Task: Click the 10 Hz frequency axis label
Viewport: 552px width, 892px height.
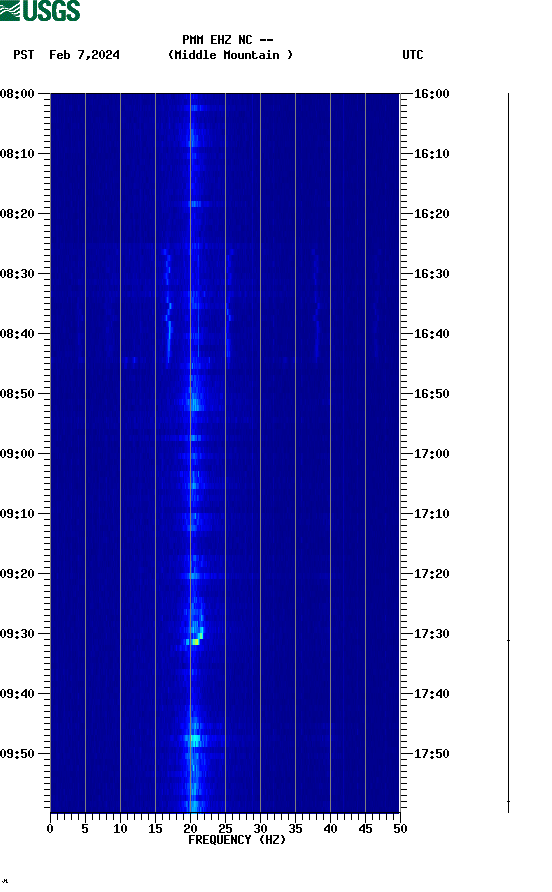Action: [120, 829]
